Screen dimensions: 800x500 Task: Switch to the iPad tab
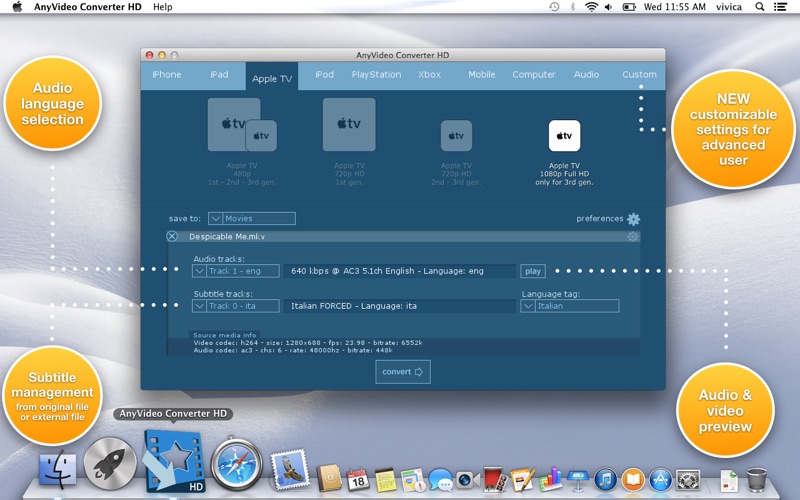click(x=219, y=74)
